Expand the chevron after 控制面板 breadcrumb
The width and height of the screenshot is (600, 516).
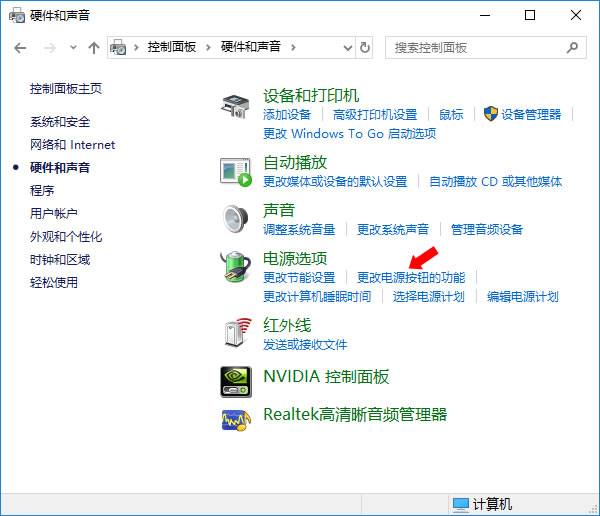coord(208,47)
